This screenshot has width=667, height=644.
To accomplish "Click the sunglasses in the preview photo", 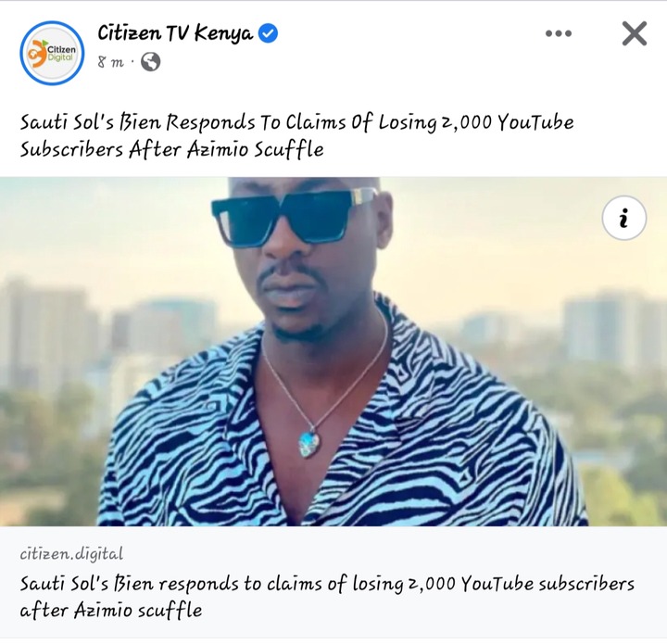I will coord(295,216).
